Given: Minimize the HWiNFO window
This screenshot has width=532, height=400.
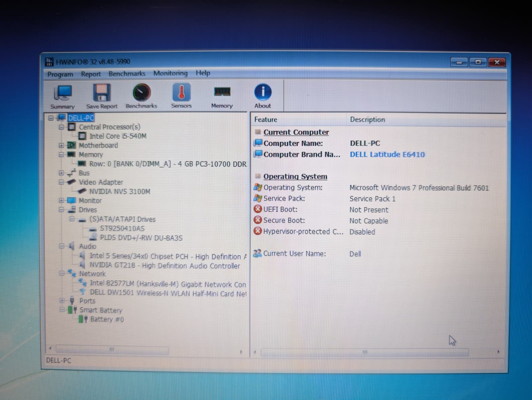Looking at the screenshot, I should [460, 62].
